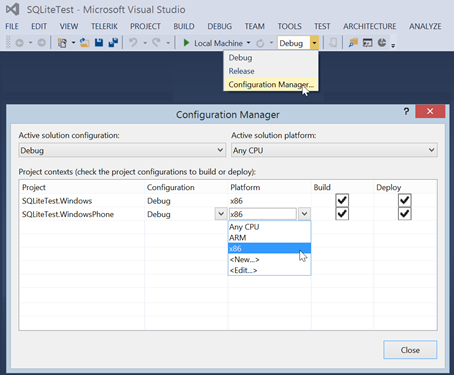Click the Local Machine start button label
Screen dimensions: 454x375
tap(218, 43)
